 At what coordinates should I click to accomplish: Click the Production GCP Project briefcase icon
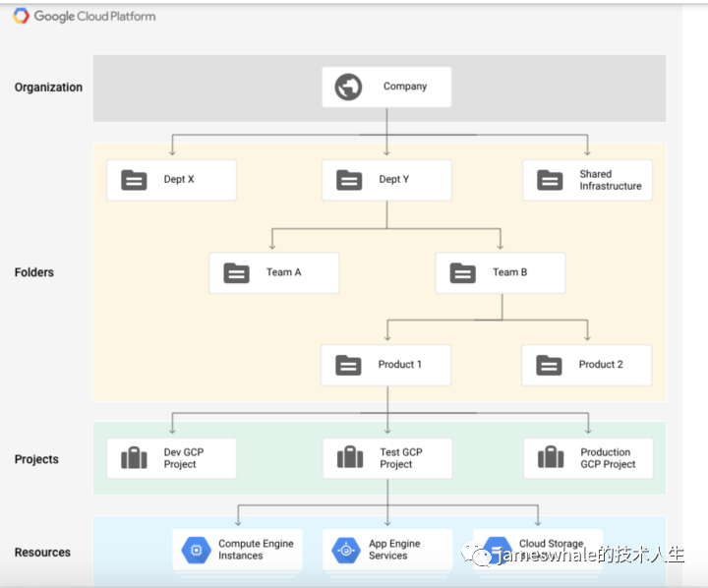[551, 456]
